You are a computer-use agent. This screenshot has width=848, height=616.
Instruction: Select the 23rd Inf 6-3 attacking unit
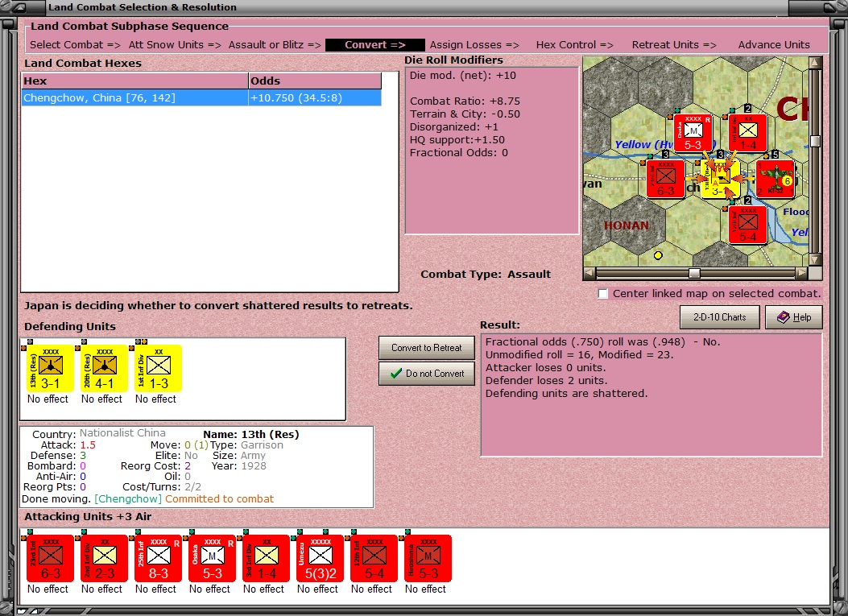pos(50,558)
